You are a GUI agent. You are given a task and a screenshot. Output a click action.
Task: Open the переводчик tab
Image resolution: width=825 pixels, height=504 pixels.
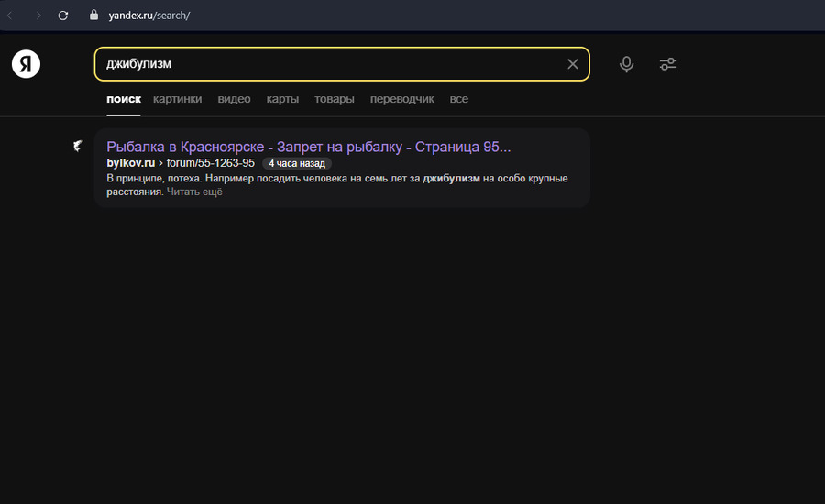pos(402,99)
